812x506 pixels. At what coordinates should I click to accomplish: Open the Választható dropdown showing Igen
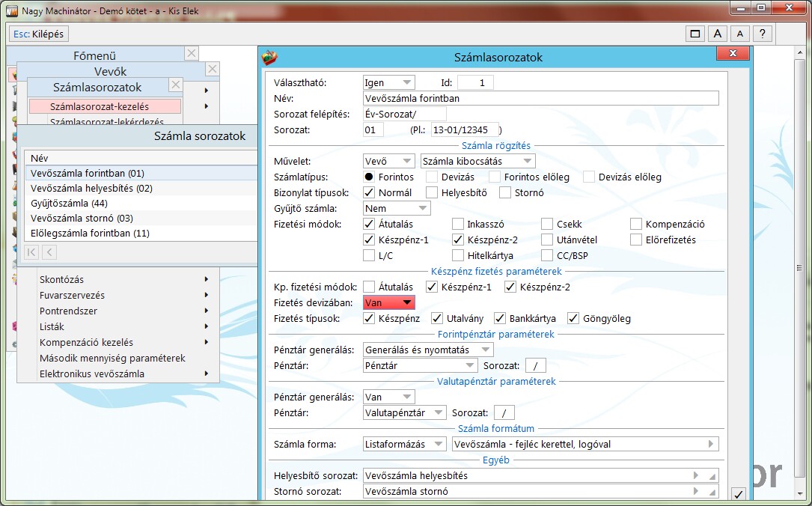click(x=388, y=82)
